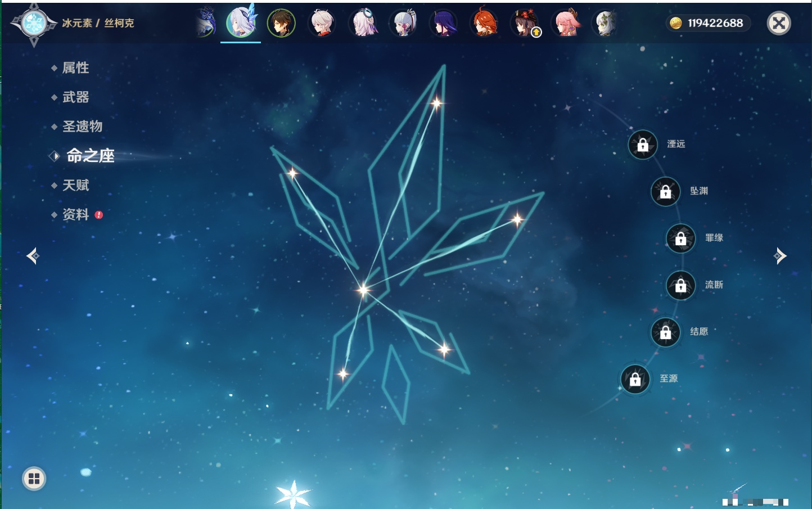Click the central star of the constellation
This screenshot has height=509, width=812.
(x=363, y=290)
